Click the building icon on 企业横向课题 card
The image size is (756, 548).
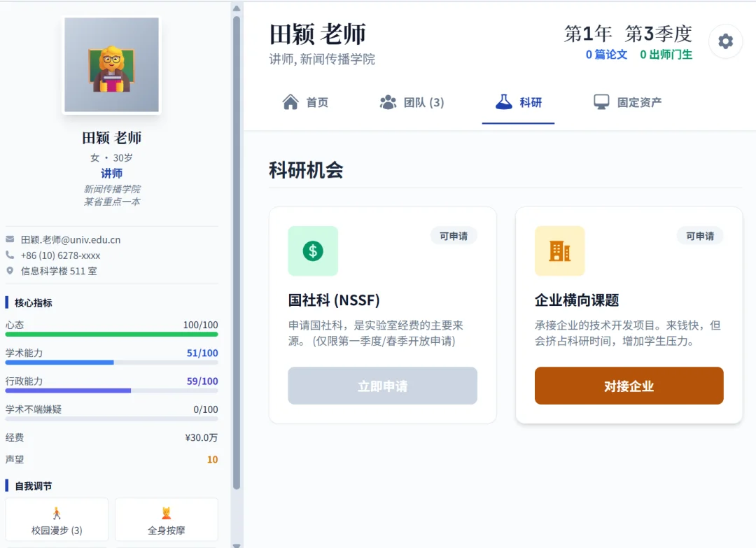[x=560, y=251]
